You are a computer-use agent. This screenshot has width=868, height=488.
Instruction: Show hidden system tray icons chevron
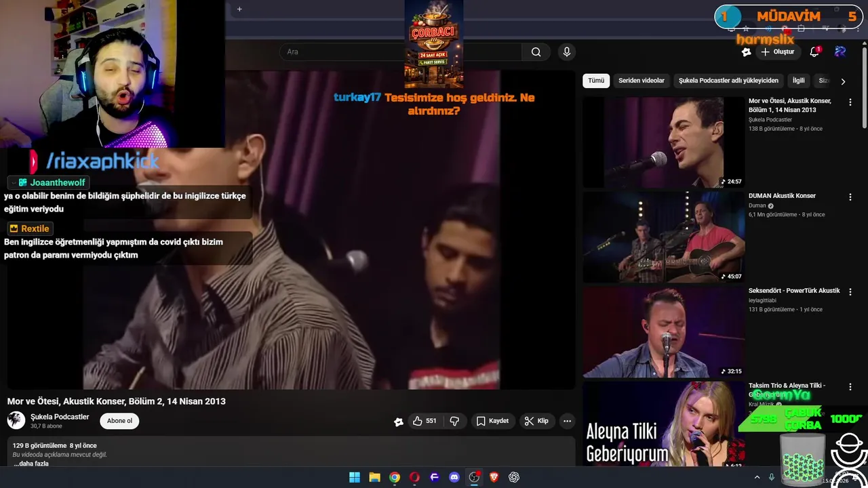coord(757,477)
